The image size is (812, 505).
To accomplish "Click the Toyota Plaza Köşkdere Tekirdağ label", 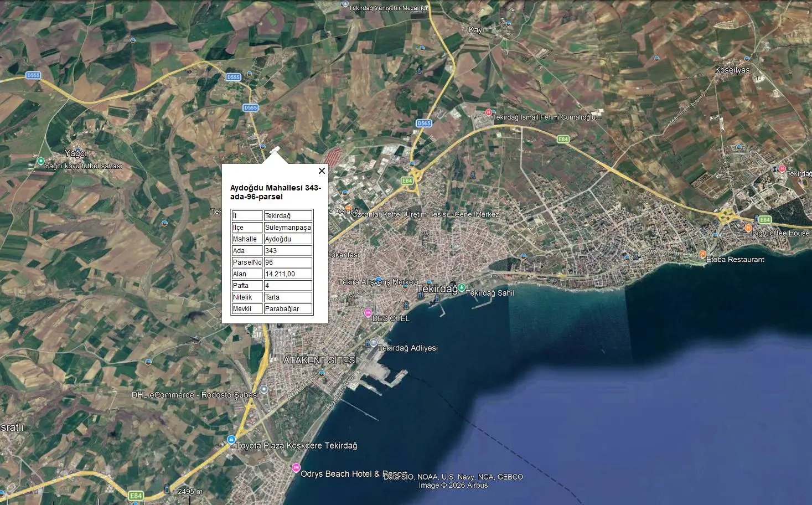I will [x=297, y=446].
